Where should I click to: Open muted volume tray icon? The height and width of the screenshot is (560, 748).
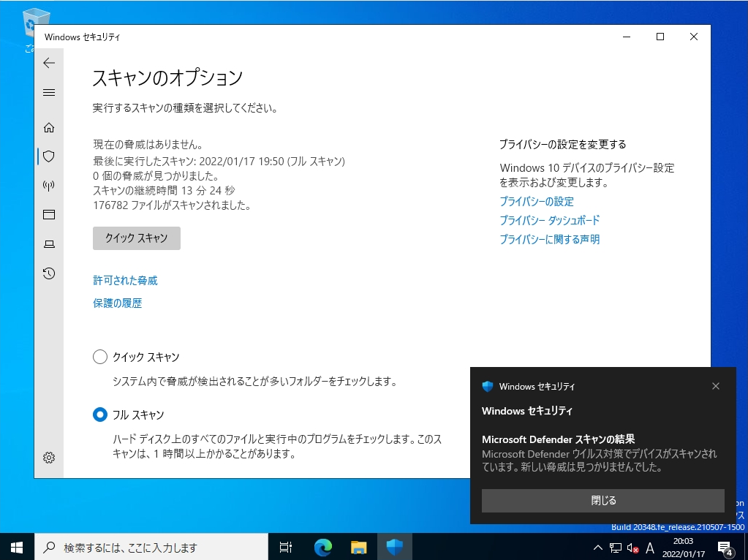tap(632, 548)
